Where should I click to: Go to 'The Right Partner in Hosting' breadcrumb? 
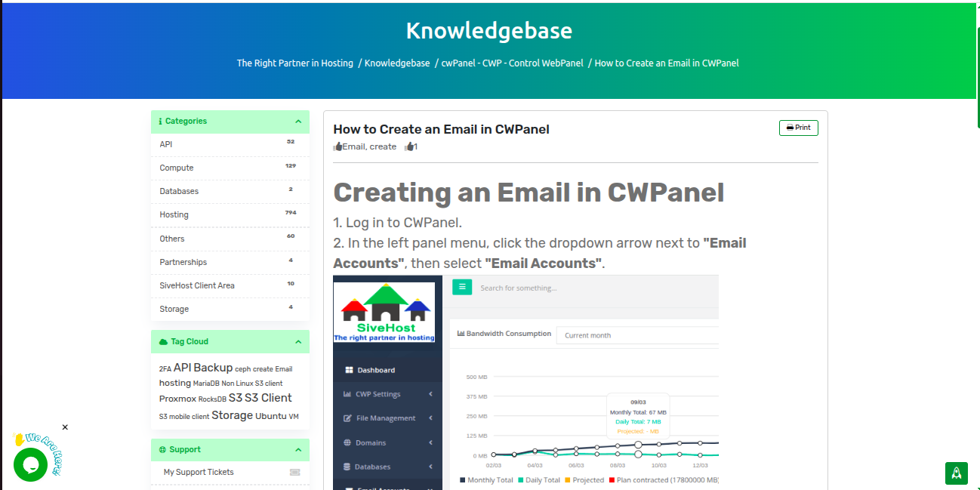tap(295, 63)
